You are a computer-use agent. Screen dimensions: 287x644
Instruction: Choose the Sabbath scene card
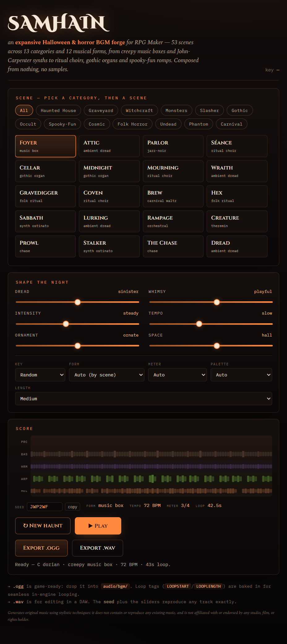coord(45,221)
